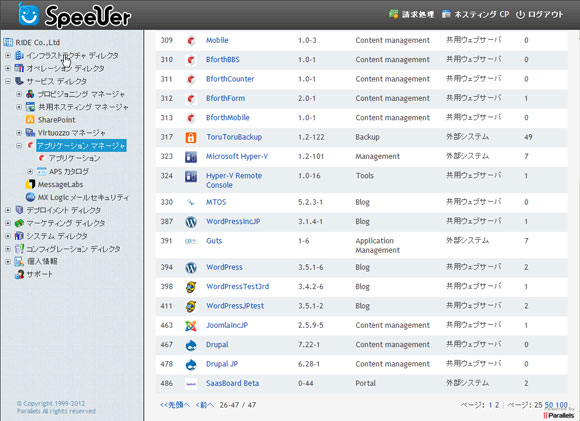Click the MTOS row icon
This screenshot has width=580, height=421.
coord(190,202)
